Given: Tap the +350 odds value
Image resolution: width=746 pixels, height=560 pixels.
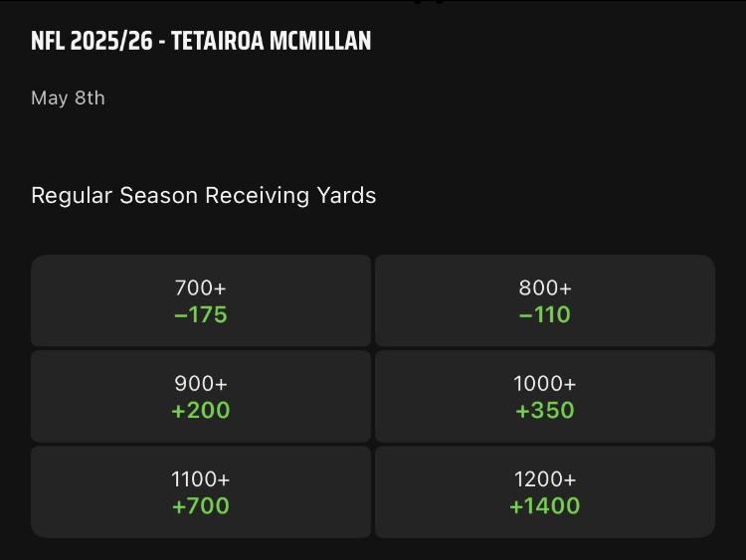Looking at the screenshot, I should 544,411.
